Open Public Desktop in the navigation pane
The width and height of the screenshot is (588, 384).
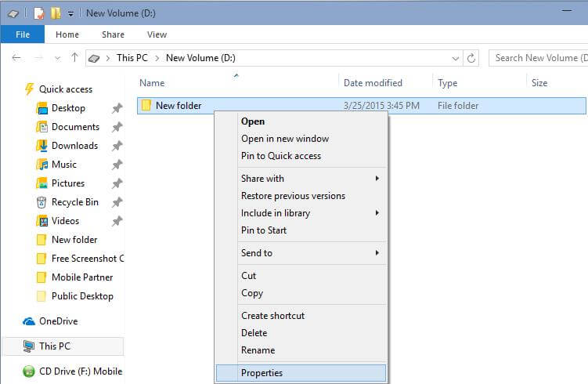click(x=82, y=295)
